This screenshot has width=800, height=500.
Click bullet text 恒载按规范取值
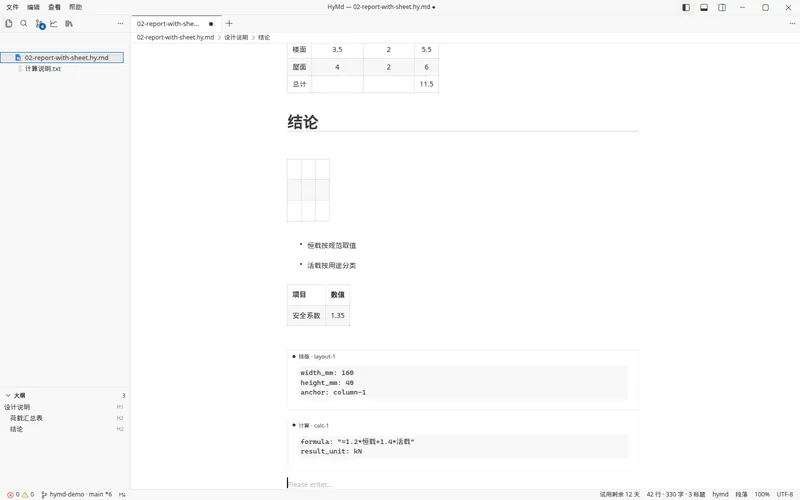pos(332,245)
